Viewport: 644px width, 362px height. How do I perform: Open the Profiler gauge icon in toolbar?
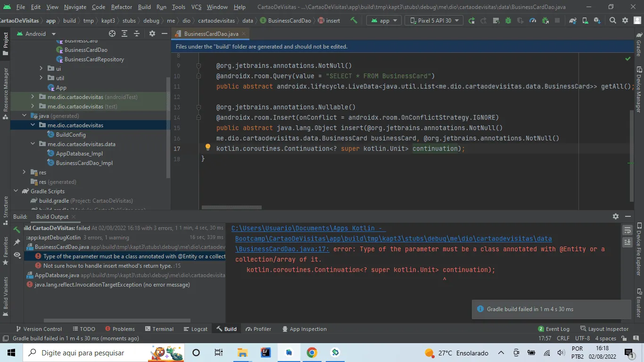pos(533,20)
